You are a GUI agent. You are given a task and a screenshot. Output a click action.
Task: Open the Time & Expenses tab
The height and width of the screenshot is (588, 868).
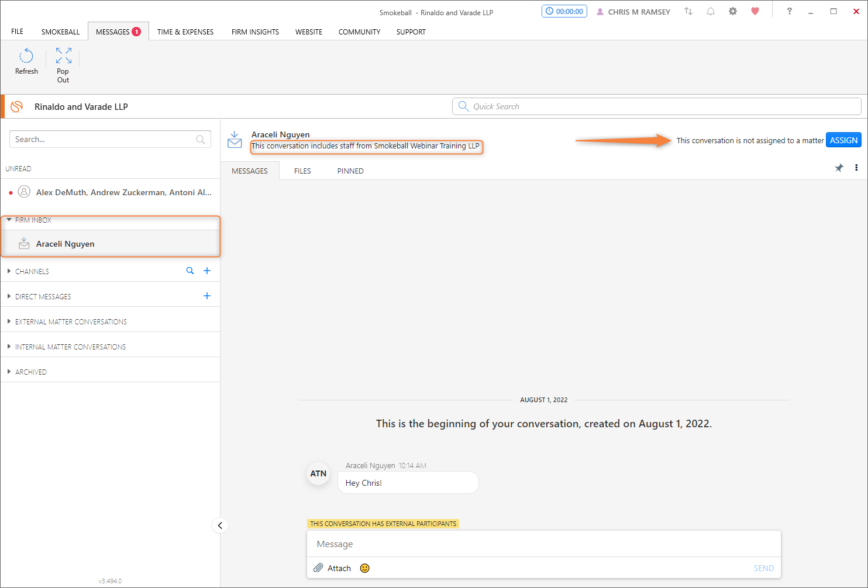[x=185, y=32]
